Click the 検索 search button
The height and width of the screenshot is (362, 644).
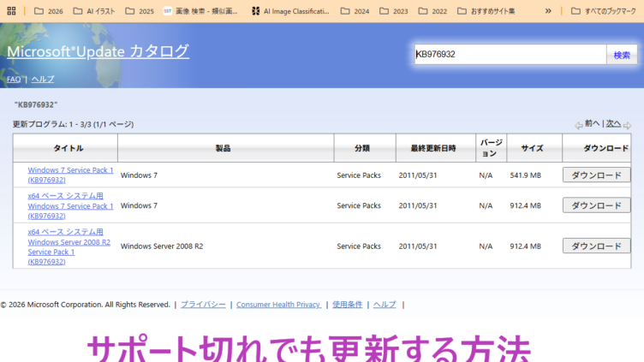click(622, 55)
